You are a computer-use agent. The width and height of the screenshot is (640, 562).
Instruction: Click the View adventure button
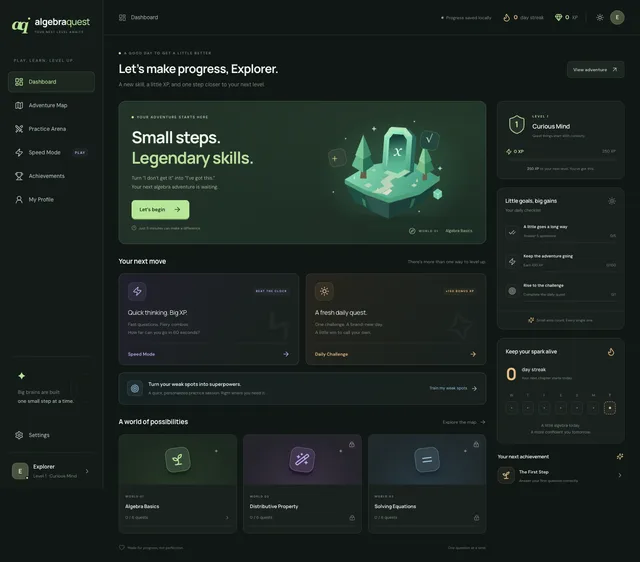[595, 70]
